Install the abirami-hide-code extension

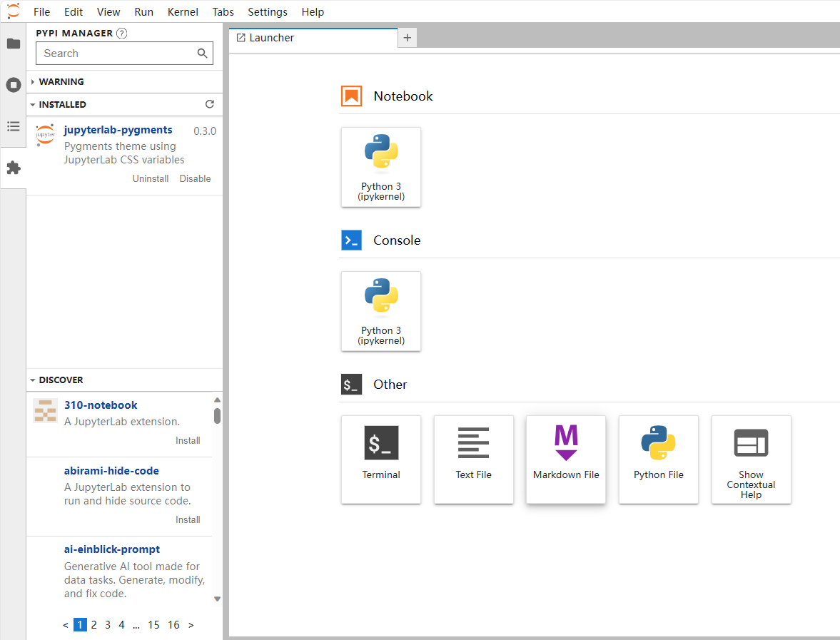click(x=188, y=519)
